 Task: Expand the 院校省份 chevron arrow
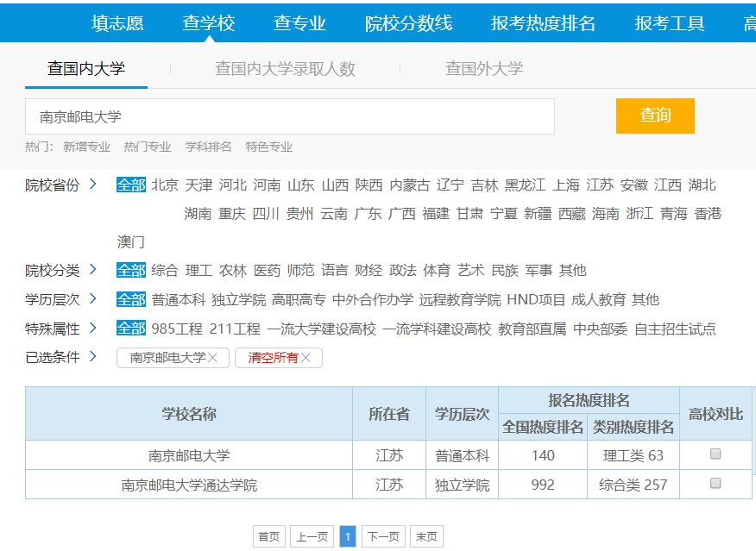tap(93, 184)
